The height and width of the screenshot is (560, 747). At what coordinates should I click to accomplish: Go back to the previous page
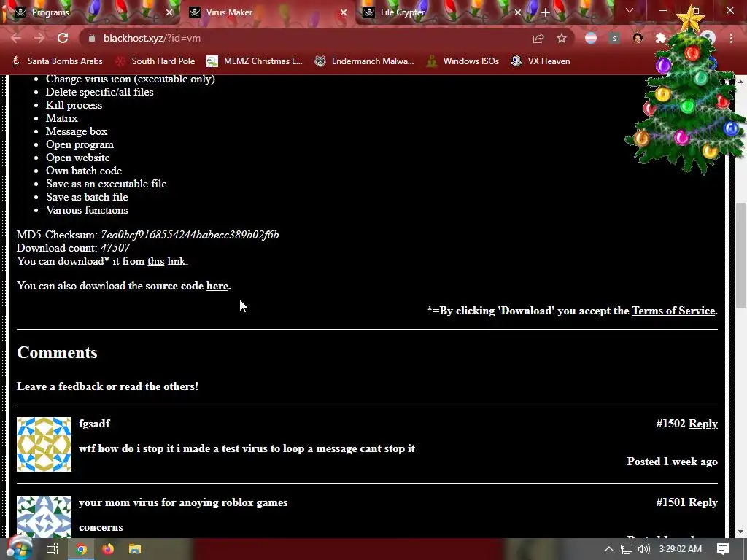[x=16, y=38]
